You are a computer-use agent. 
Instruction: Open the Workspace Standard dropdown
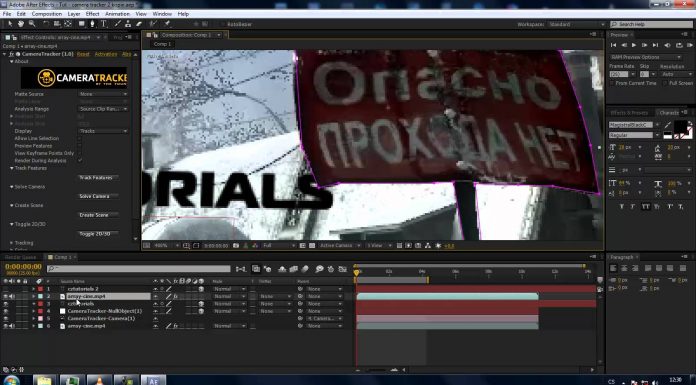(577, 24)
